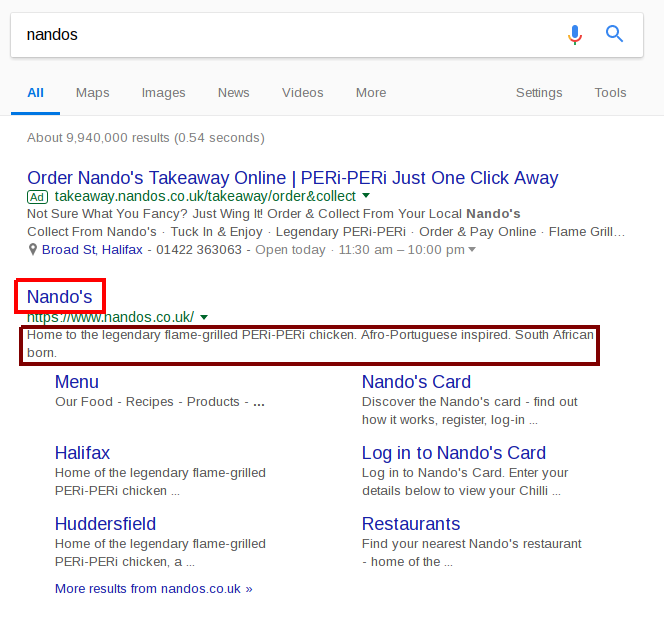Screen dimensions: 664x620
Task: Open the Videos tab
Action: pos(303,93)
